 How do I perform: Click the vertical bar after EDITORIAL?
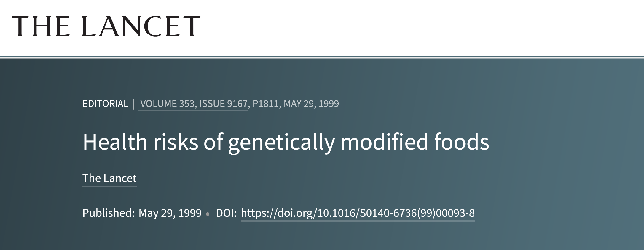coord(133,104)
